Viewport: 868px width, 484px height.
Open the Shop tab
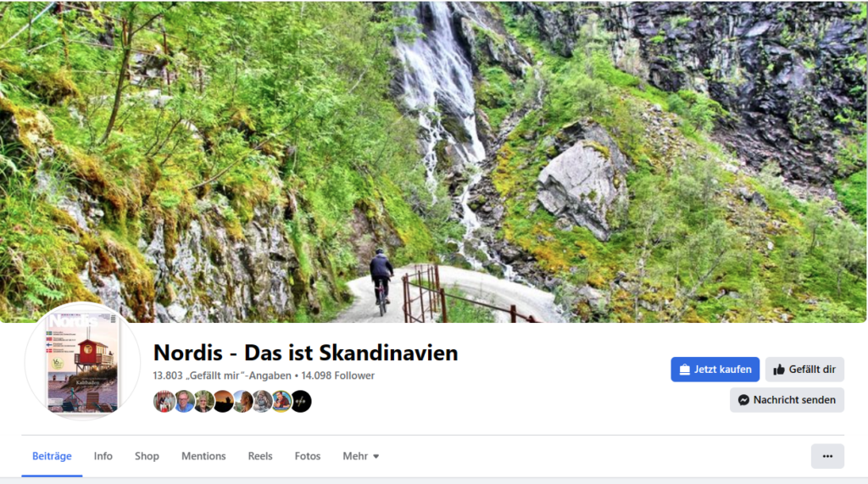click(147, 456)
